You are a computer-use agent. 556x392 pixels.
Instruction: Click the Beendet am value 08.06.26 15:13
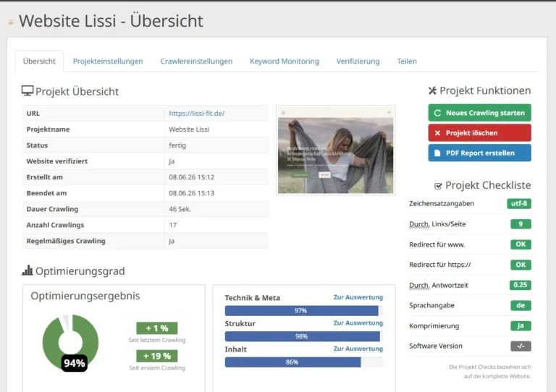point(191,193)
